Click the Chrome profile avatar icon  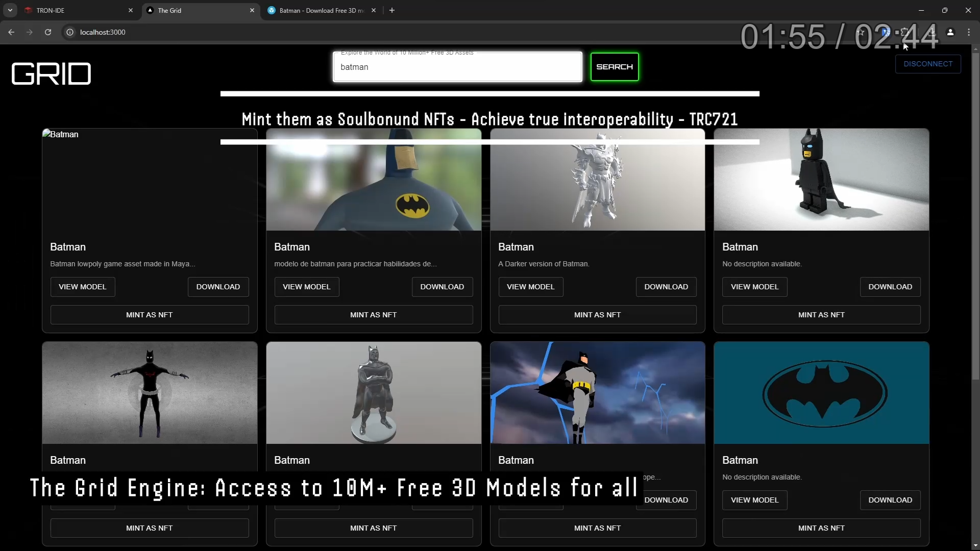[x=950, y=32]
